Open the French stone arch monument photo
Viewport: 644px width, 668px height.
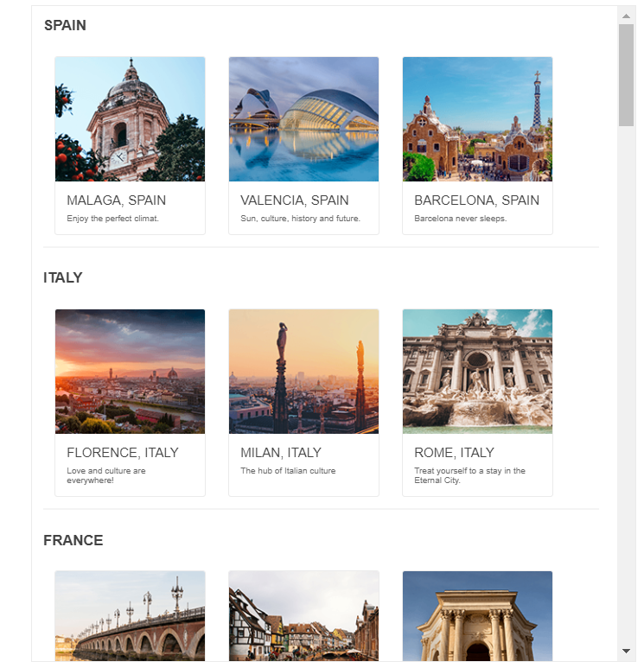478,616
